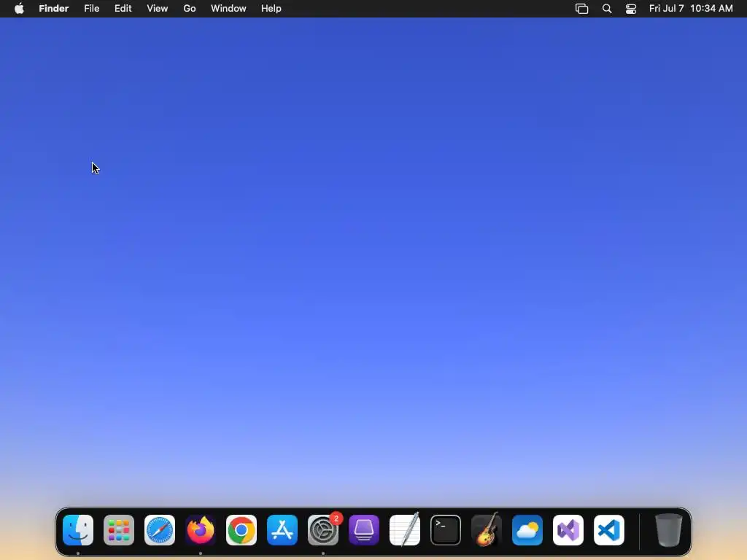747x560 pixels.
Task: Open the Trash in the Dock
Action: coord(669,530)
